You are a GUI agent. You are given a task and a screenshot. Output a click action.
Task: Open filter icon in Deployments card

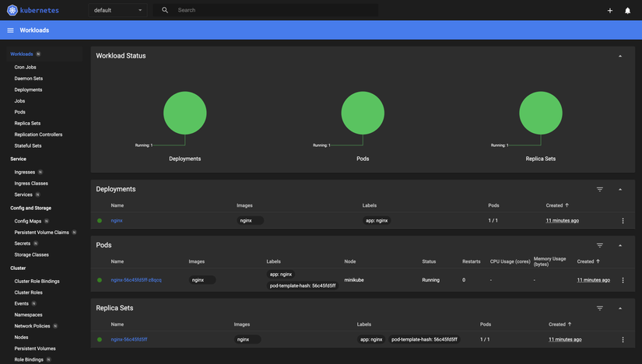[599, 189]
